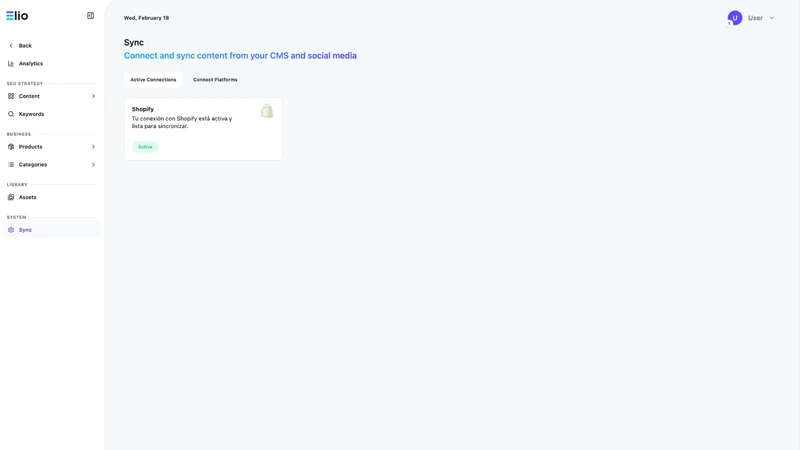Click the 'LIBRARY' section label

17,184
